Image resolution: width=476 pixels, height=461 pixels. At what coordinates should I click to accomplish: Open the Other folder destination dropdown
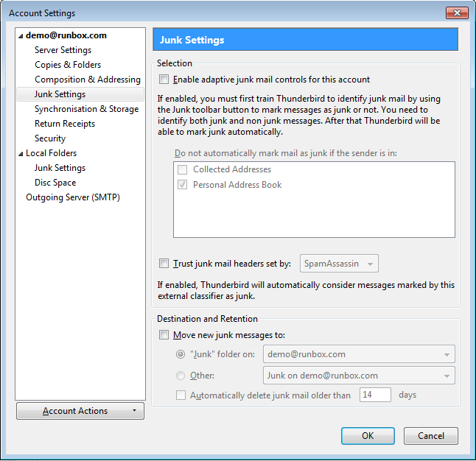[359, 376]
